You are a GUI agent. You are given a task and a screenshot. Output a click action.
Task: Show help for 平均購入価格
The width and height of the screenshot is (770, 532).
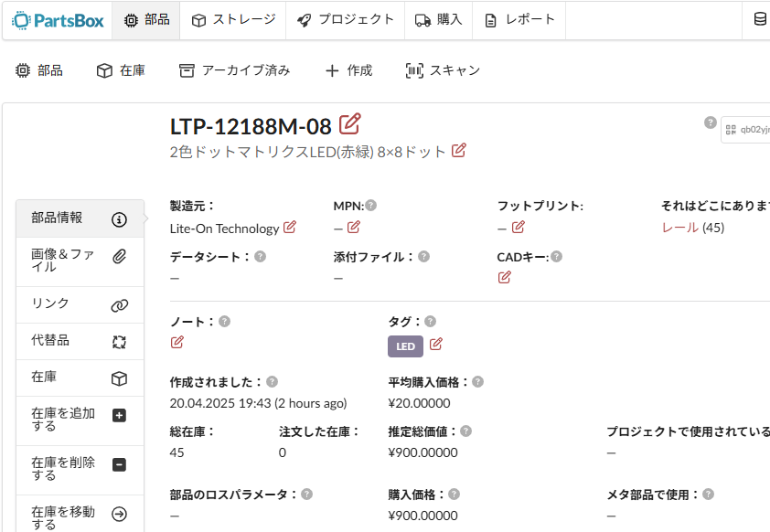[477, 381]
